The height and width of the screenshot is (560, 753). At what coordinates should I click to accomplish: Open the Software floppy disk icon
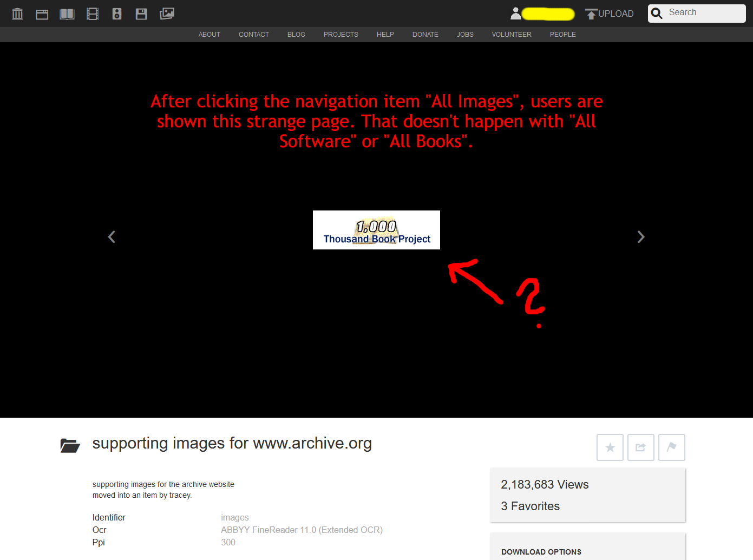[141, 14]
